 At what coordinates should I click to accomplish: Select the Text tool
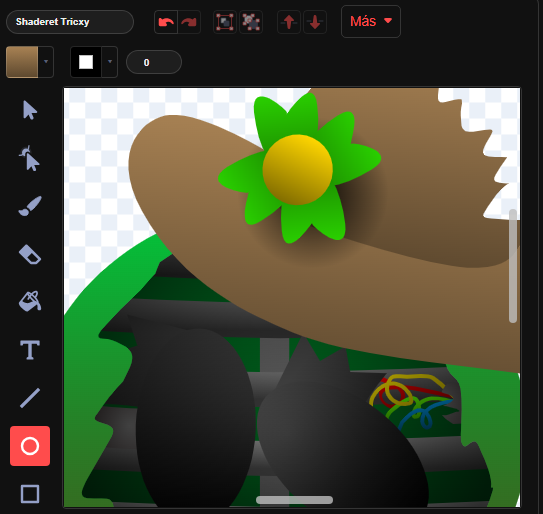pos(30,350)
